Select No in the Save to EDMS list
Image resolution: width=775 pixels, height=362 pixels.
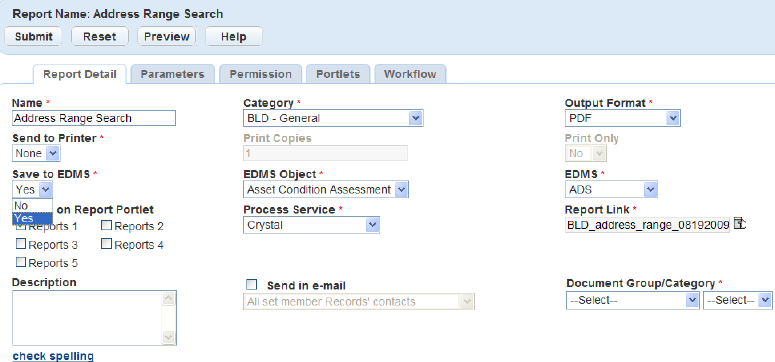click(x=32, y=206)
